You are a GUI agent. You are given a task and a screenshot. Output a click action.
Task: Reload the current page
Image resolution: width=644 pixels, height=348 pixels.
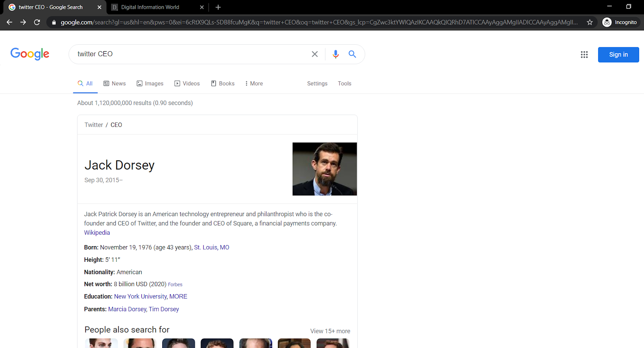(x=37, y=22)
